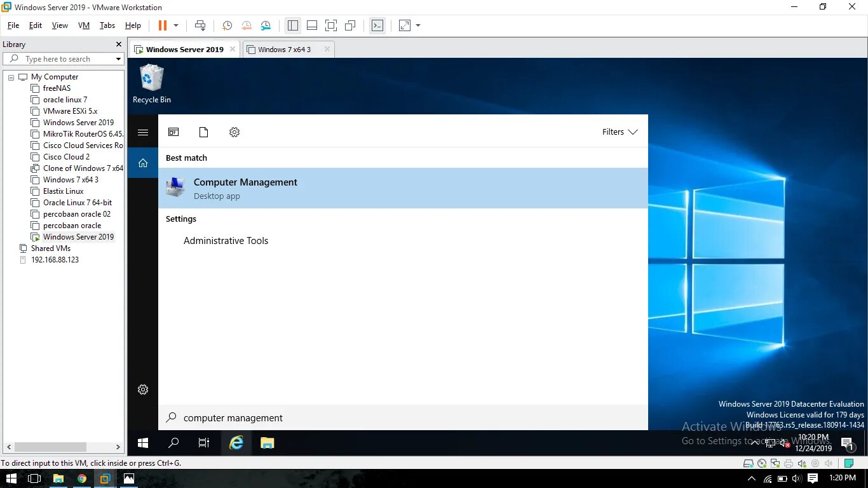The height and width of the screenshot is (488, 868).
Task: Click the library horizontal scrollbar thumb
Action: pos(50,447)
